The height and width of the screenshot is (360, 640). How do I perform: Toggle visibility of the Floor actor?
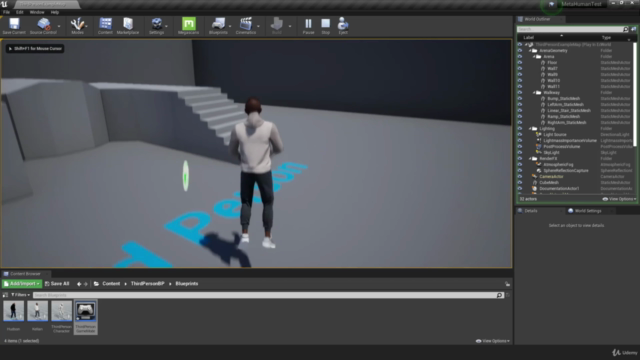click(520, 63)
